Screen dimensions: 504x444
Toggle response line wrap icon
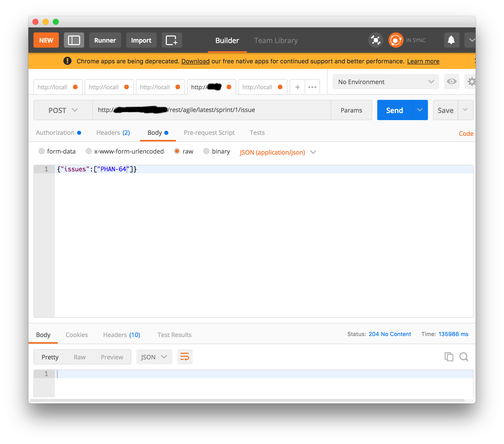(185, 357)
